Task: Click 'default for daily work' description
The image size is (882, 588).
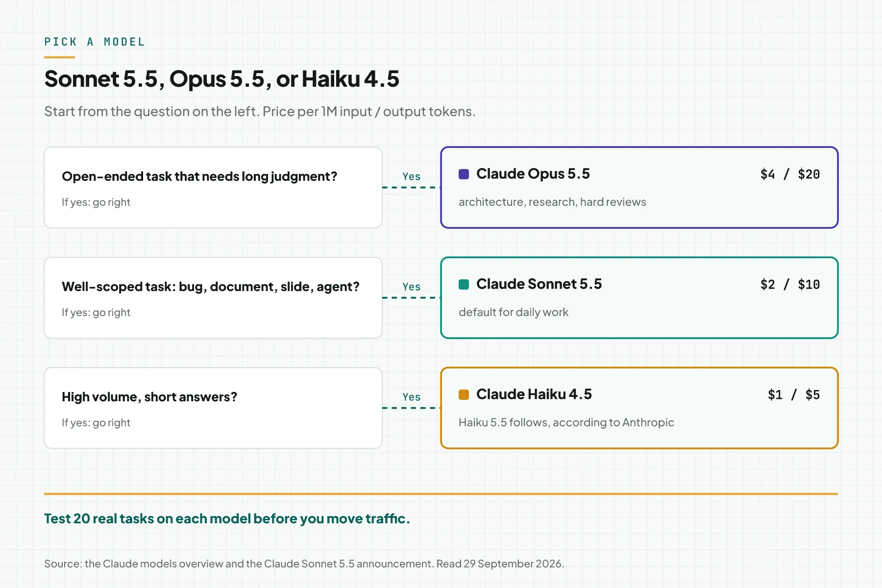Action: [x=514, y=312]
